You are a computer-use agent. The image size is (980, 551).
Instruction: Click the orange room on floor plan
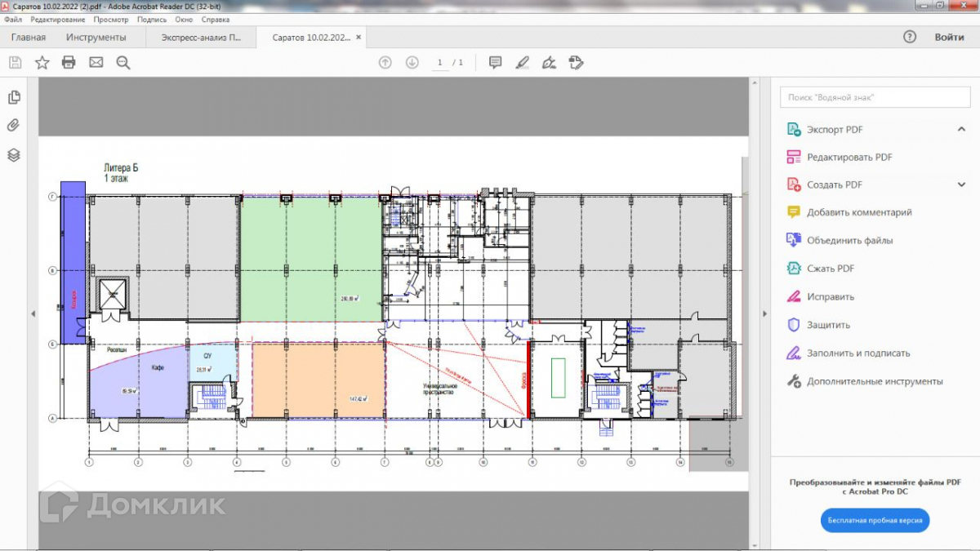(318, 380)
